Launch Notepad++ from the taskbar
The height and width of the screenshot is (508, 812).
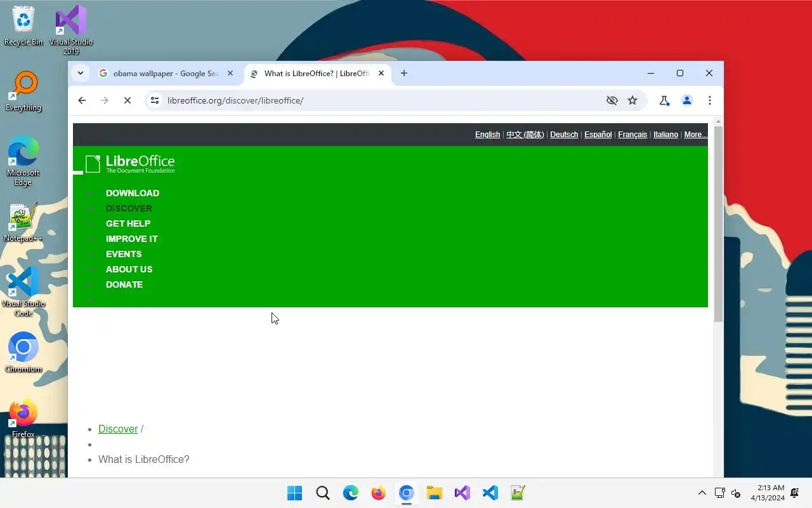pos(518,493)
